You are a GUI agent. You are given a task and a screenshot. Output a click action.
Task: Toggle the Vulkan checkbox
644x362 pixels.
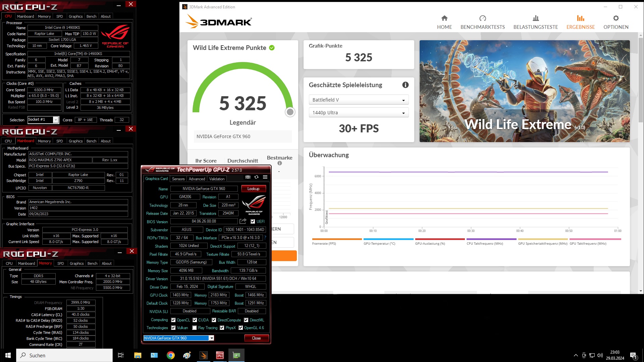[173, 328]
